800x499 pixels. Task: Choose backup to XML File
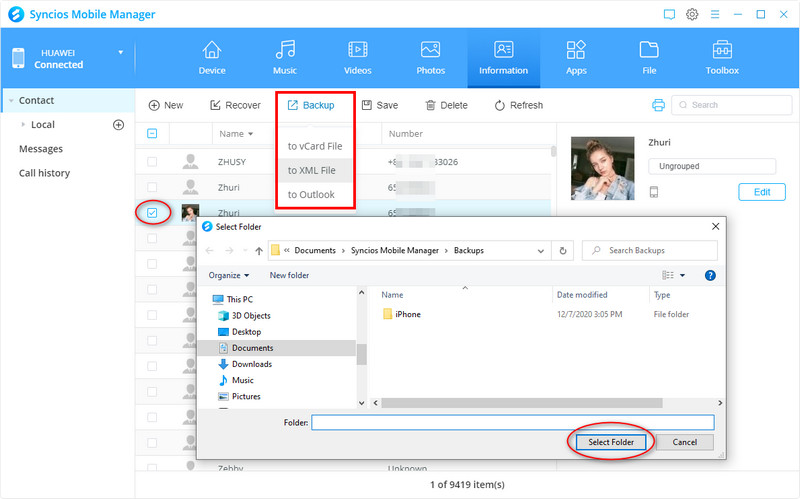[x=315, y=170]
